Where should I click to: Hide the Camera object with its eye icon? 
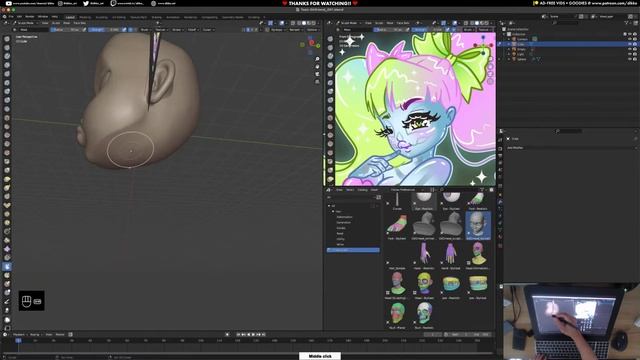click(630, 39)
